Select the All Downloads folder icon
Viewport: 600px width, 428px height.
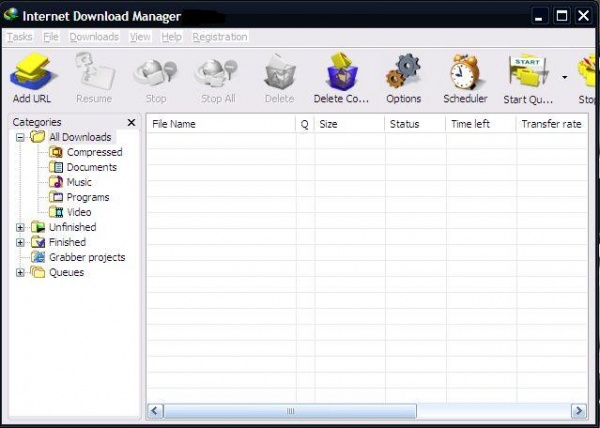38,137
